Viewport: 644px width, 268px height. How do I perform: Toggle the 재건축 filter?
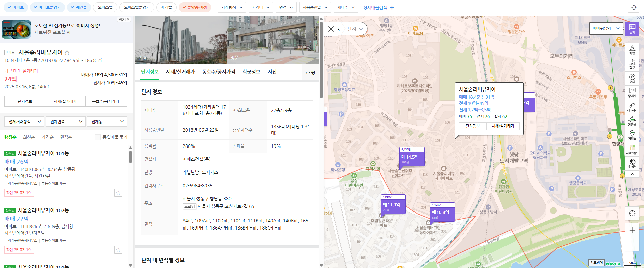[x=79, y=7]
